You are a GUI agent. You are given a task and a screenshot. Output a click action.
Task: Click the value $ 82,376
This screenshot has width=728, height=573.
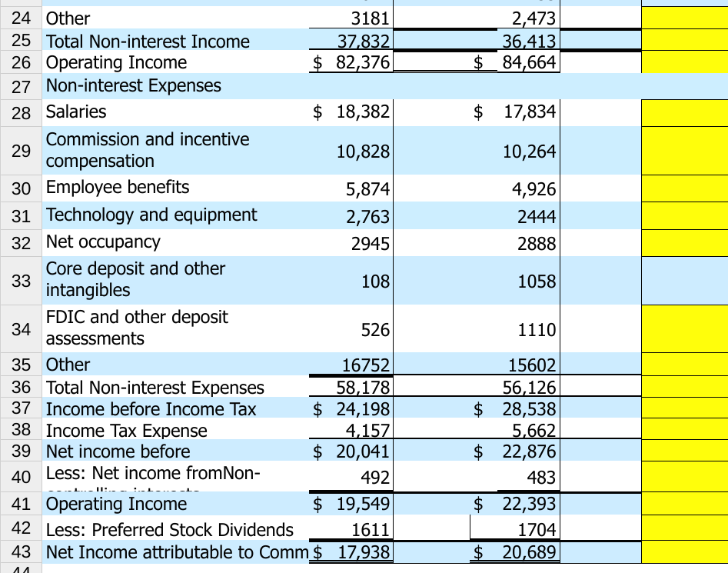tap(351, 62)
